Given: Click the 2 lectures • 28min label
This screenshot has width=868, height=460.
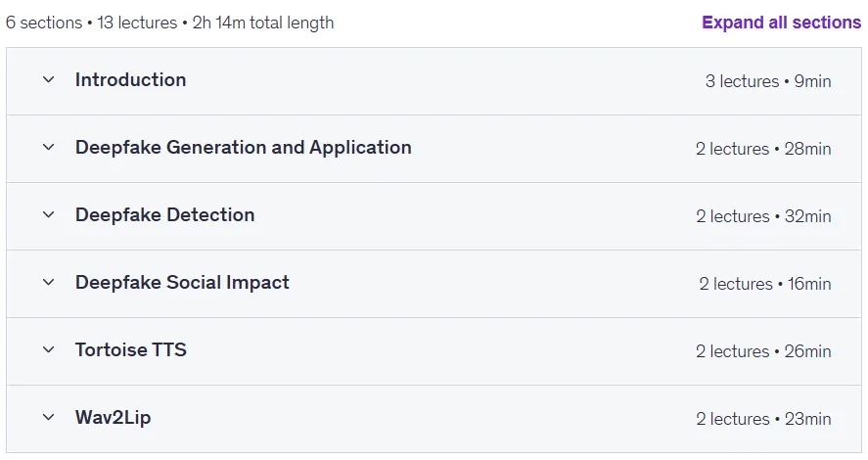Looking at the screenshot, I should tap(763, 149).
